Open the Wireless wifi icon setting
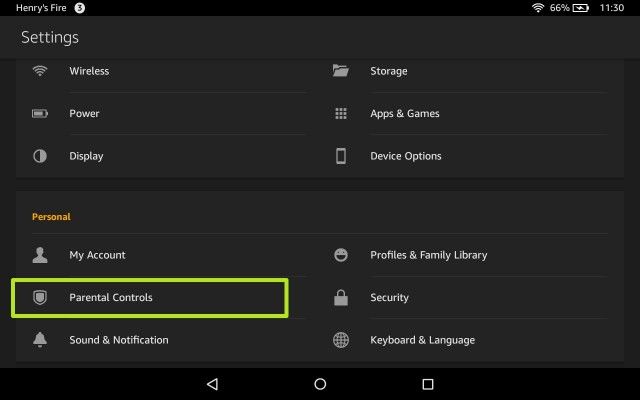The height and width of the screenshot is (400, 640). 40,71
